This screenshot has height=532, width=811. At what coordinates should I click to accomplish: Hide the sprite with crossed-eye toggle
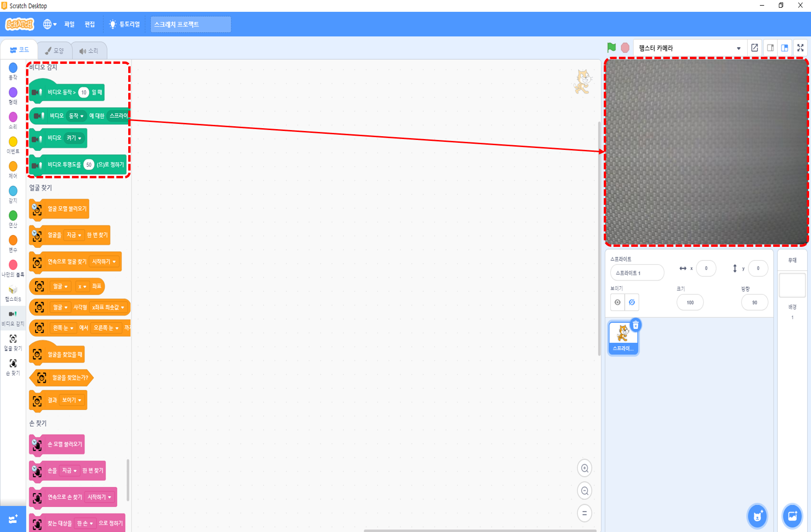coord(632,302)
